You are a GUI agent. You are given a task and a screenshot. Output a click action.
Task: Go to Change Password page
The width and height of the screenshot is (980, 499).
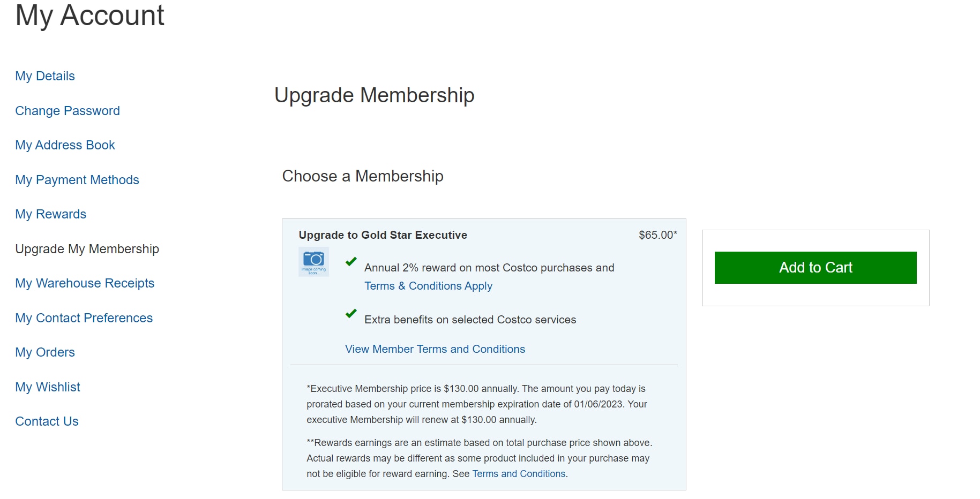point(68,111)
